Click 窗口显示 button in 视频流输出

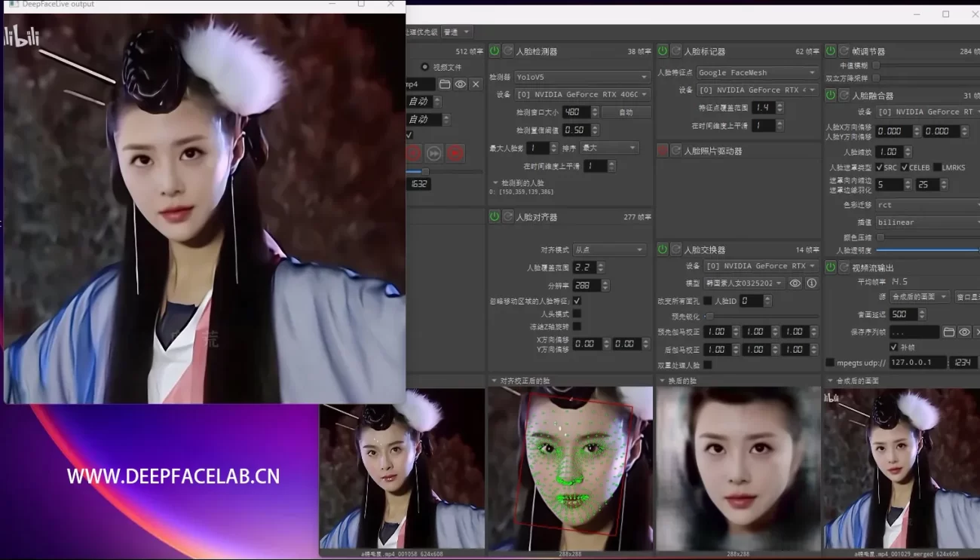(968, 297)
